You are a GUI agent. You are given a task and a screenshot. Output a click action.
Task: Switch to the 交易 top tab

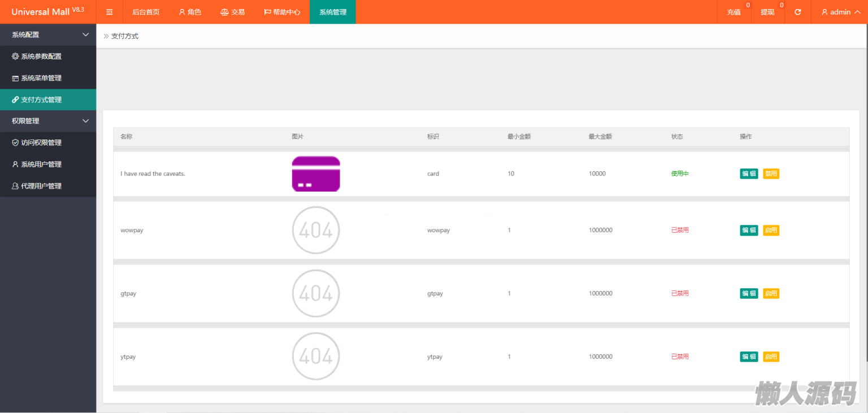point(232,12)
